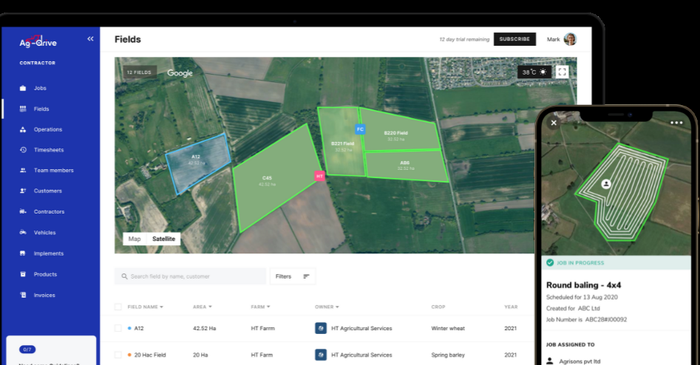Sort by Field Name column arrow
Image resolution: width=700 pixels, height=365 pixels.
[161, 307]
